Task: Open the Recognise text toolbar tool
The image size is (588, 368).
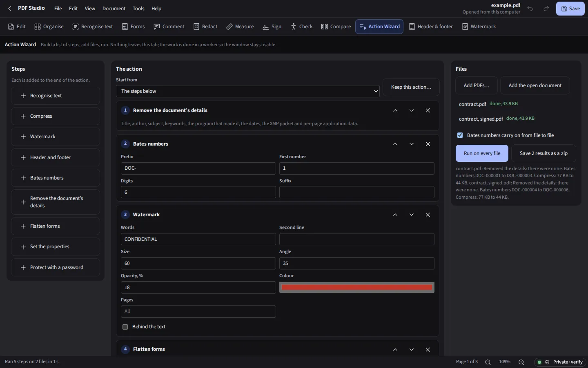Action: [93, 27]
